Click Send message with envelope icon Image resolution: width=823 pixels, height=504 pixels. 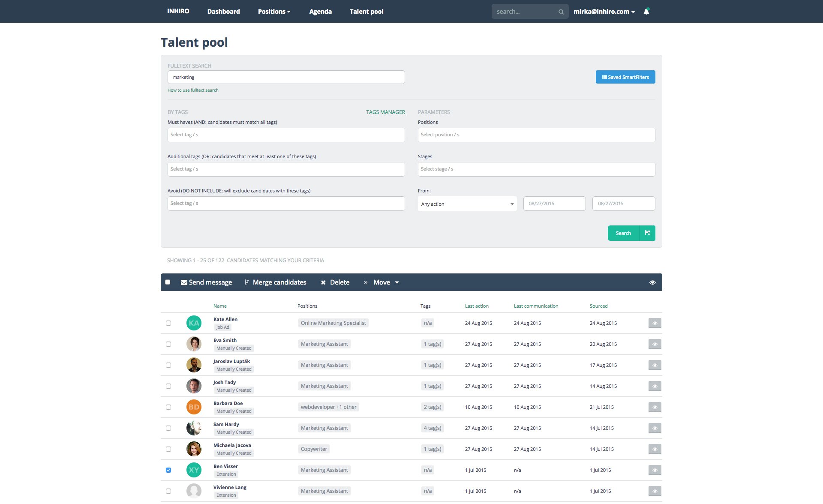point(206,282)
